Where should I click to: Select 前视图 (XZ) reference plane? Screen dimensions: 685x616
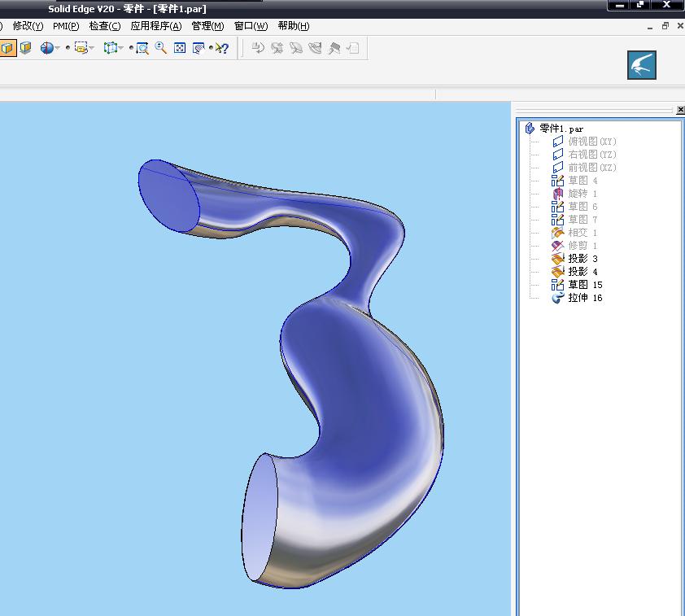(x=592, y=168)
